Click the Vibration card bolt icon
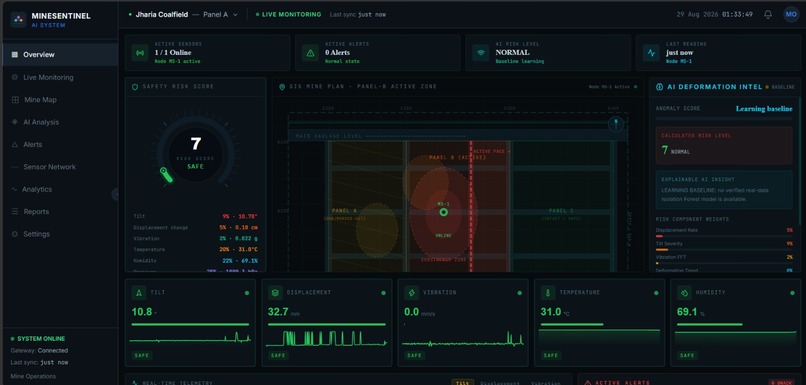Screen dimensions: 806x385 click(x=411, y=292)
